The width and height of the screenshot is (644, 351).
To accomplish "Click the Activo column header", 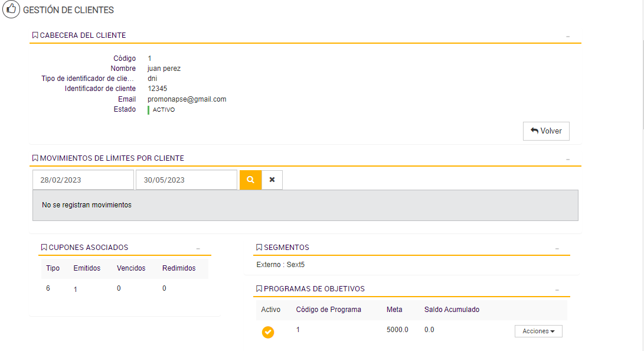I will (x=271, y=310).
